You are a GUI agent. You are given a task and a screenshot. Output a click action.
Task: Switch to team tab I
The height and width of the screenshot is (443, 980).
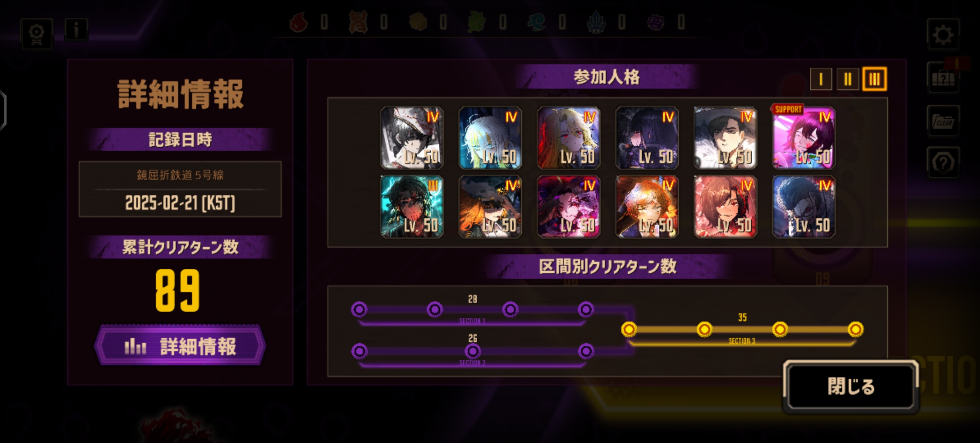tap(821, 79)
